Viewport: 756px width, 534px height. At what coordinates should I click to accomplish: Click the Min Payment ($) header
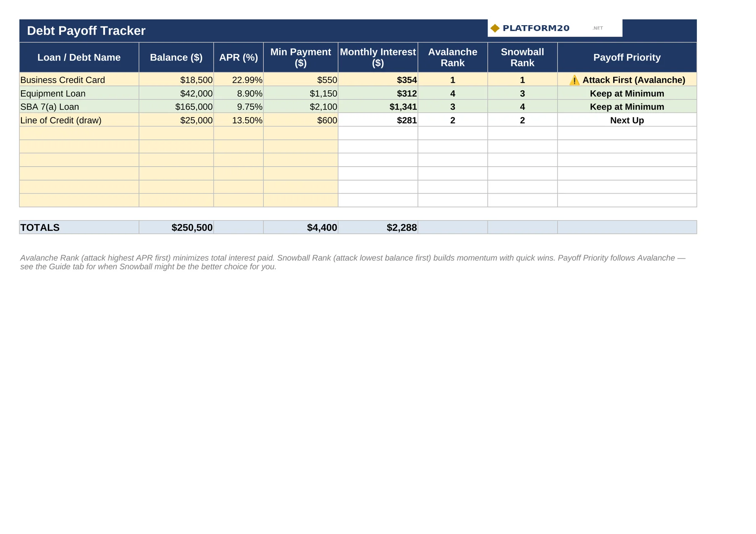301,58
